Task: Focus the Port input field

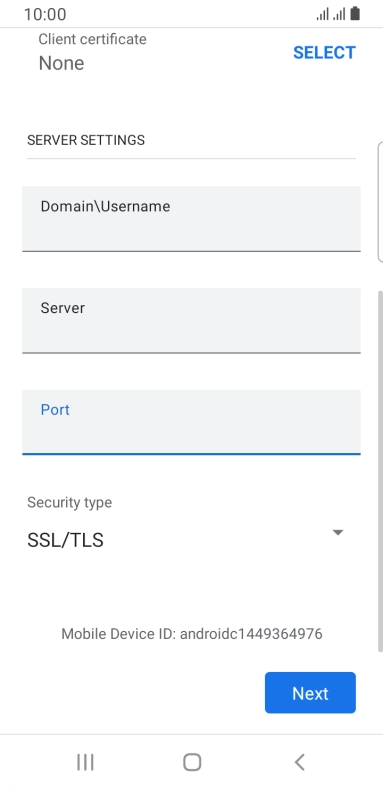Action: click(x=191, y=422)
